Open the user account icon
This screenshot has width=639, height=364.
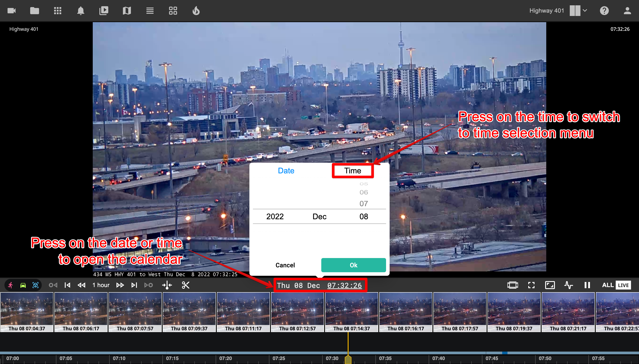pos(627,11)
